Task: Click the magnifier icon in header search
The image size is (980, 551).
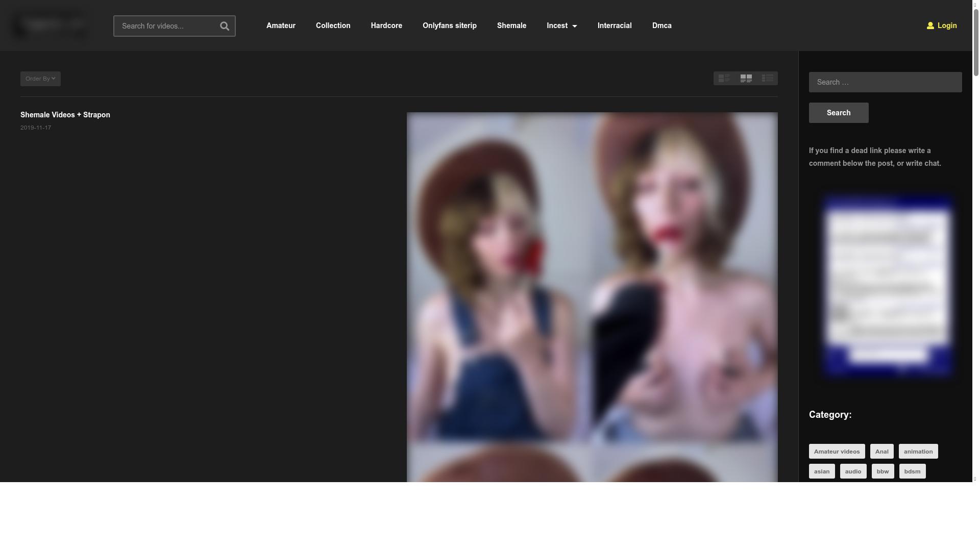Action: 224,26
